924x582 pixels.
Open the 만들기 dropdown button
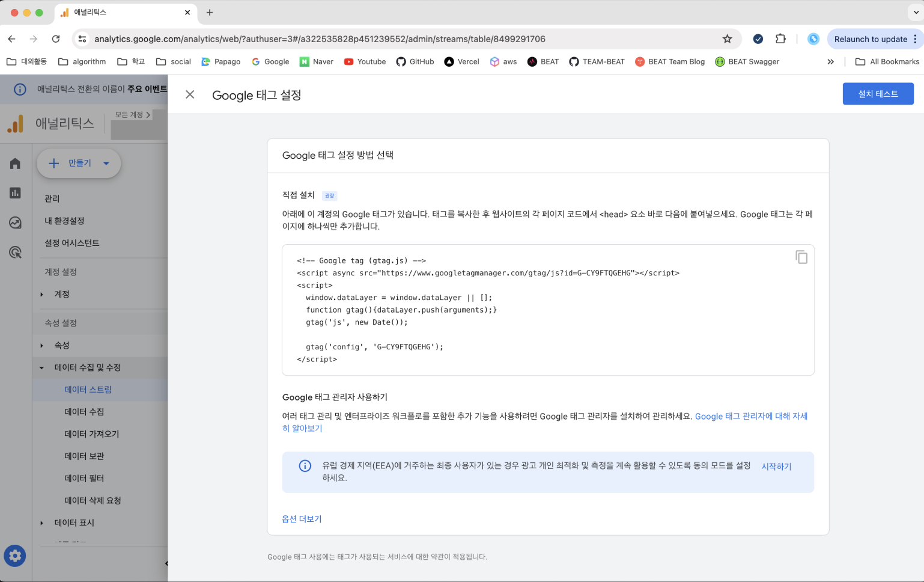tap(79, 164)
